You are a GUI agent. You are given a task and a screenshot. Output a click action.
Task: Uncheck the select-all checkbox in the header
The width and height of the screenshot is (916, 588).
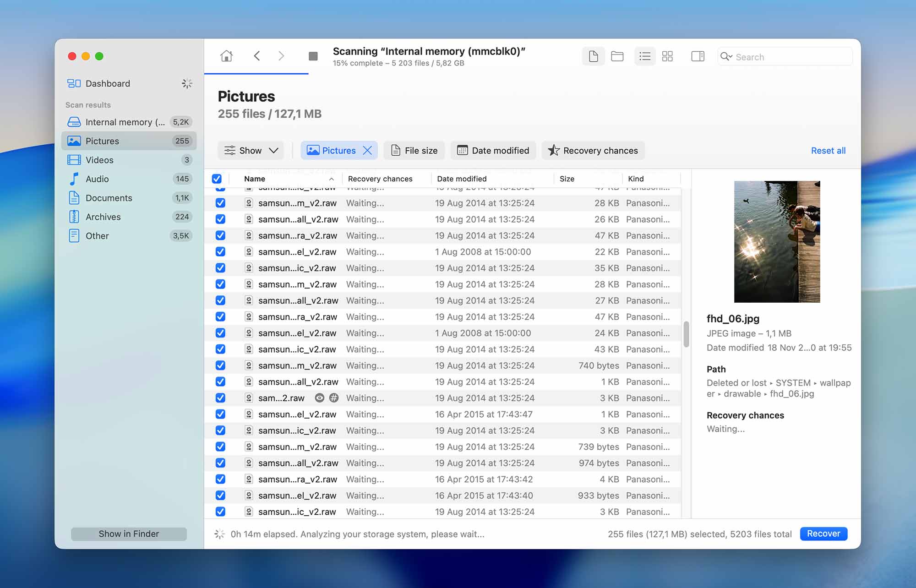[x=217, y=179]
